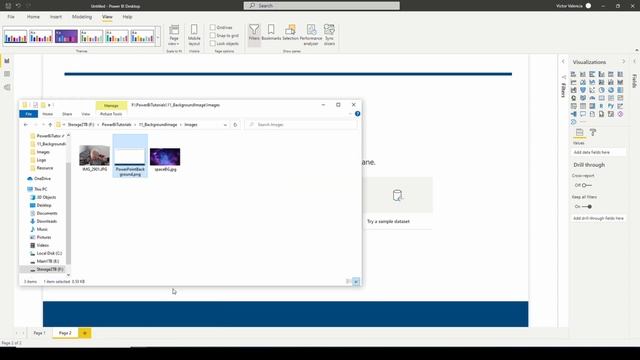Add a new page with plus button
Image resolution: width=640 pixels, height=360 pixels.
(85, 333)
